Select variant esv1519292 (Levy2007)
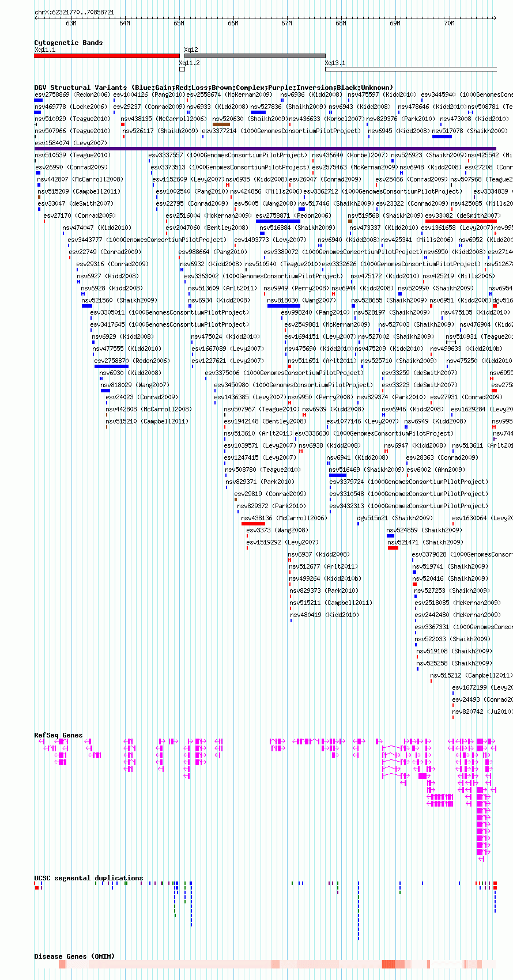513x980 pixels. 282,542
